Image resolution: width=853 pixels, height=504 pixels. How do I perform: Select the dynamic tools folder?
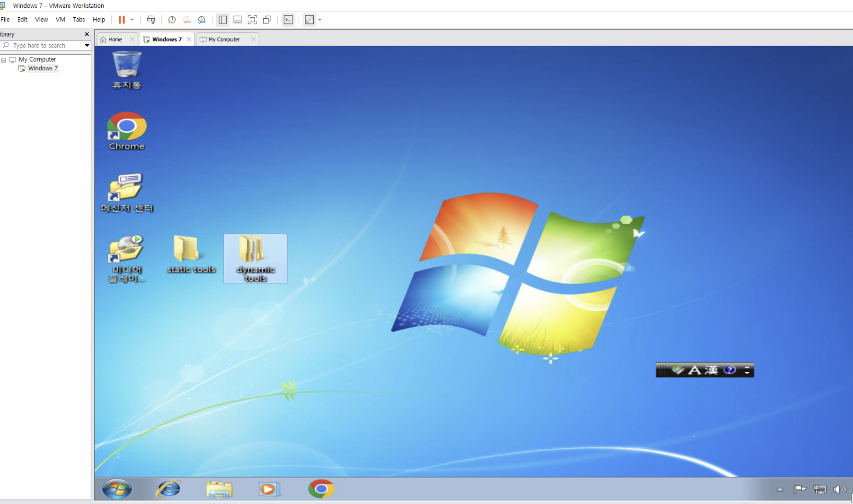pos(255,259)
